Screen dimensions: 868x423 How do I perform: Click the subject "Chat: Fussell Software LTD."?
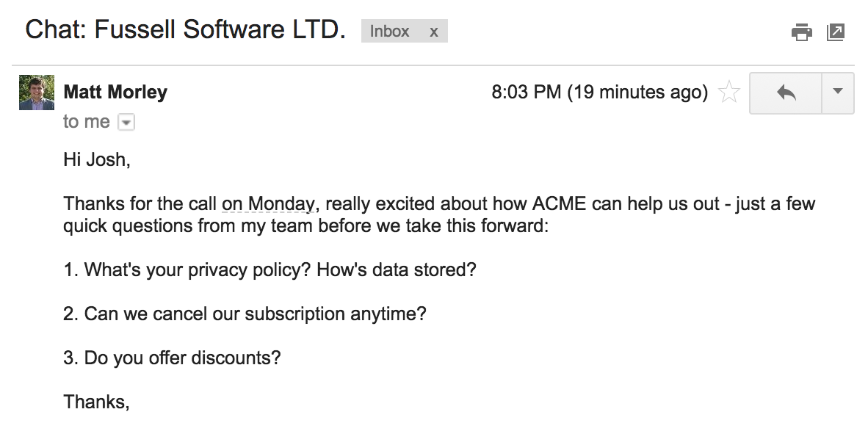point(186,29)
